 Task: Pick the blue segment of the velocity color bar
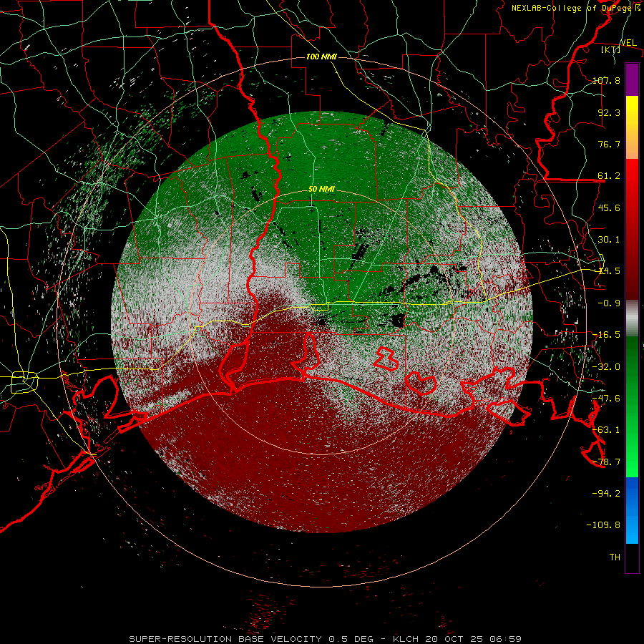632,510
